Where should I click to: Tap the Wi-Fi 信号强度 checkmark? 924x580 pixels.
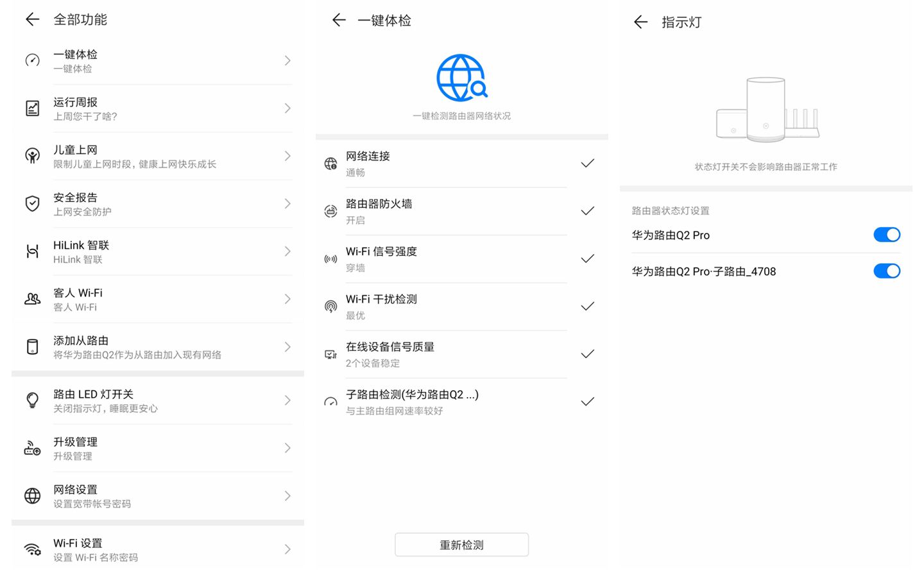point(587,259)
